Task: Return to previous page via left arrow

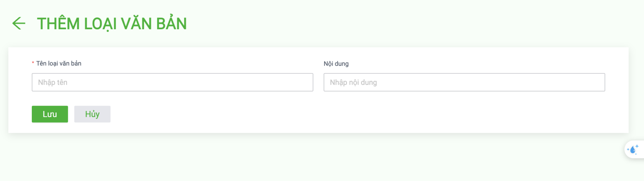Action: pyautogui.click(x=18, y=23)
